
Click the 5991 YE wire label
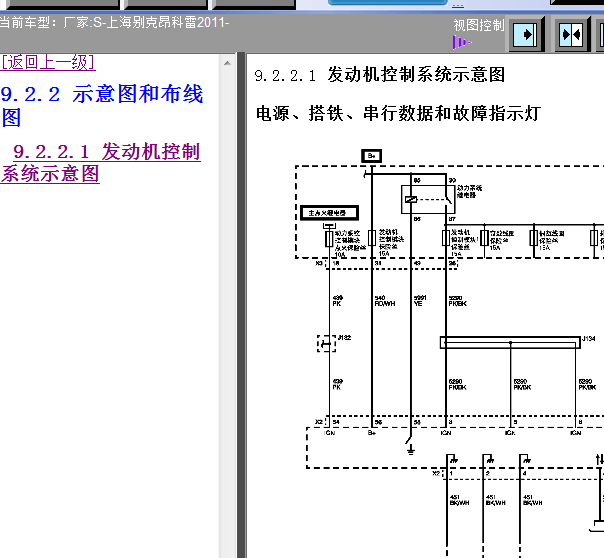pyautogui.click(x=420, y=300)
